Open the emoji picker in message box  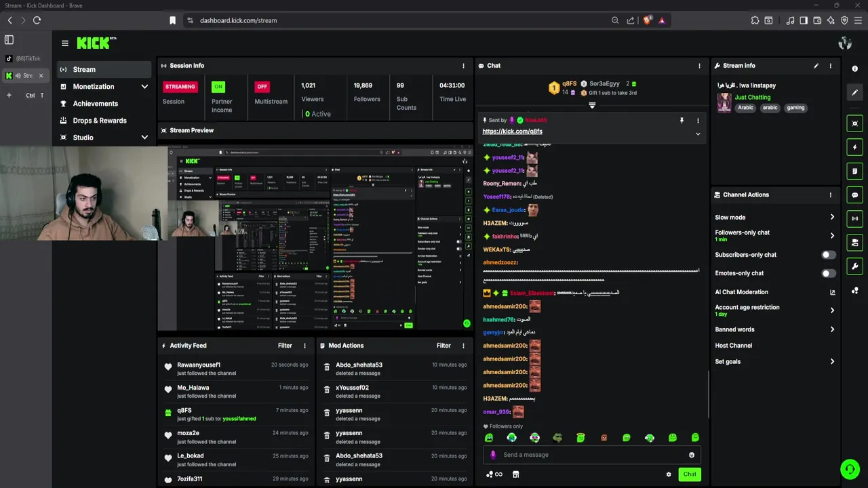point(692,455)
